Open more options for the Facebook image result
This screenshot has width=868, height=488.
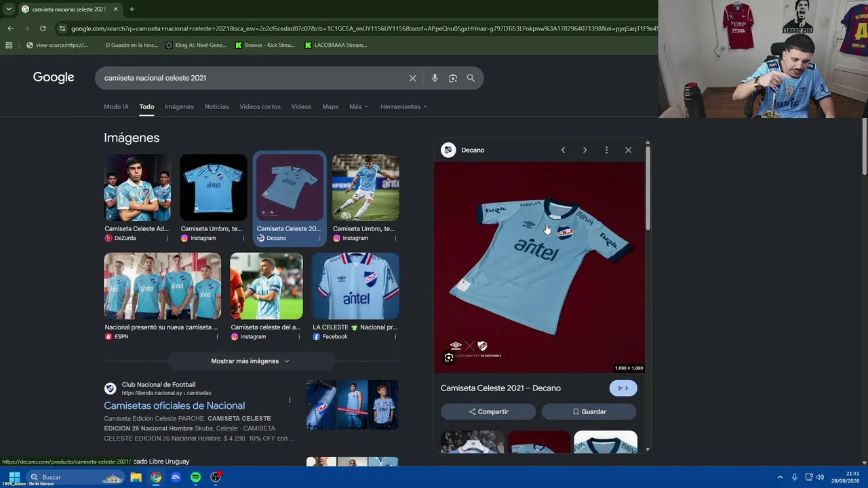395,337
